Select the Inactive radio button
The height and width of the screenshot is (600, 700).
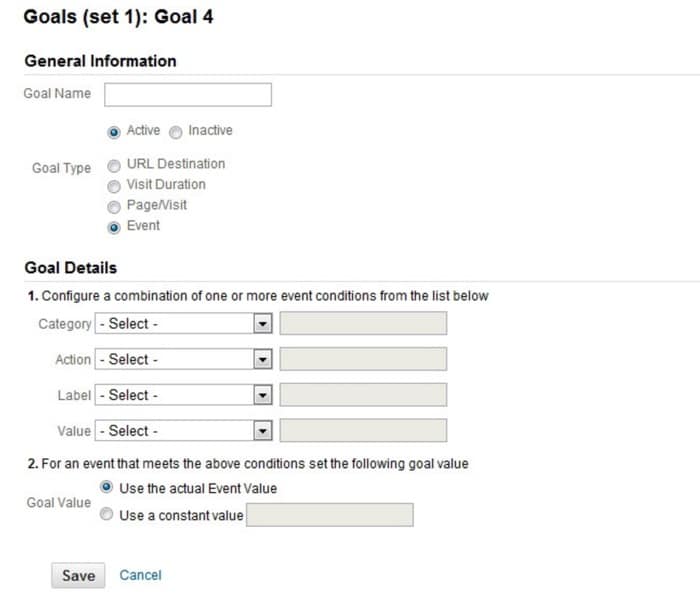pyautogui.click(x=176, y=132)
